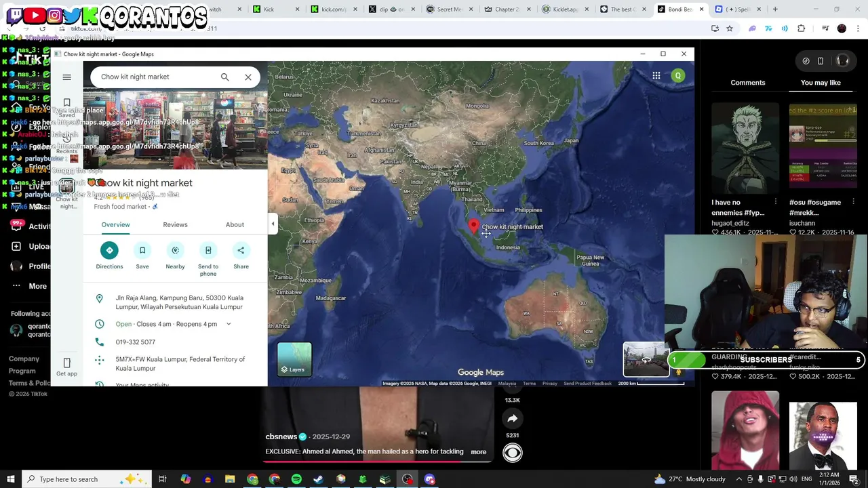Open the Google Maps hamburger menu
Image resolution: width=868 pixels, height=488 pixels.
[66, 77]
